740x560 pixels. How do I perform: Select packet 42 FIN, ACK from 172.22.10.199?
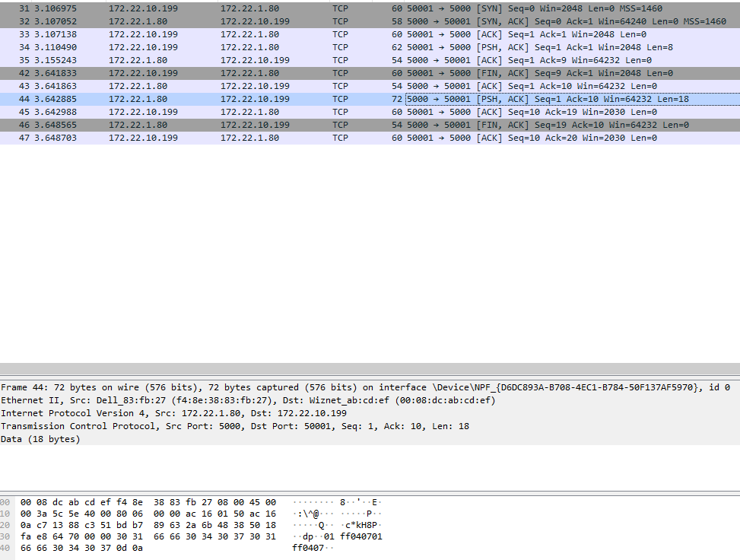[370, 73]
